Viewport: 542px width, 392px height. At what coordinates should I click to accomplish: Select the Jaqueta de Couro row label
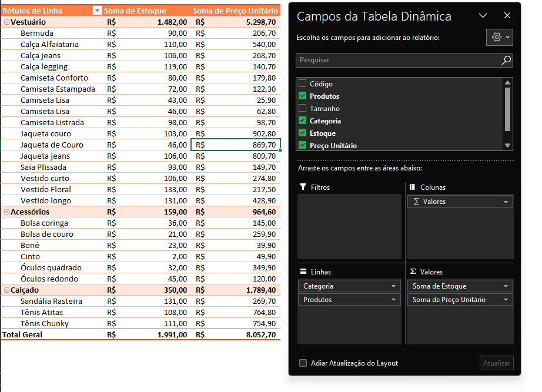click(52, 145)
